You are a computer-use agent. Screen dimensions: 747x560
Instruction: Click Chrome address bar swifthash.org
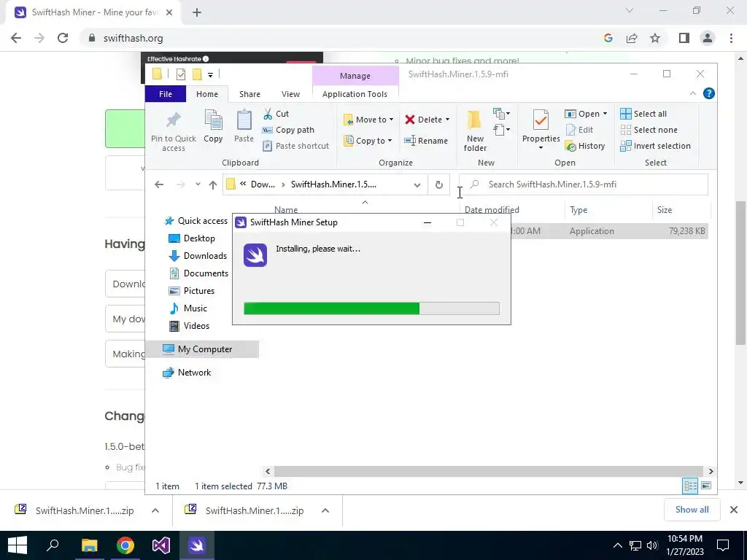[133, 38]
